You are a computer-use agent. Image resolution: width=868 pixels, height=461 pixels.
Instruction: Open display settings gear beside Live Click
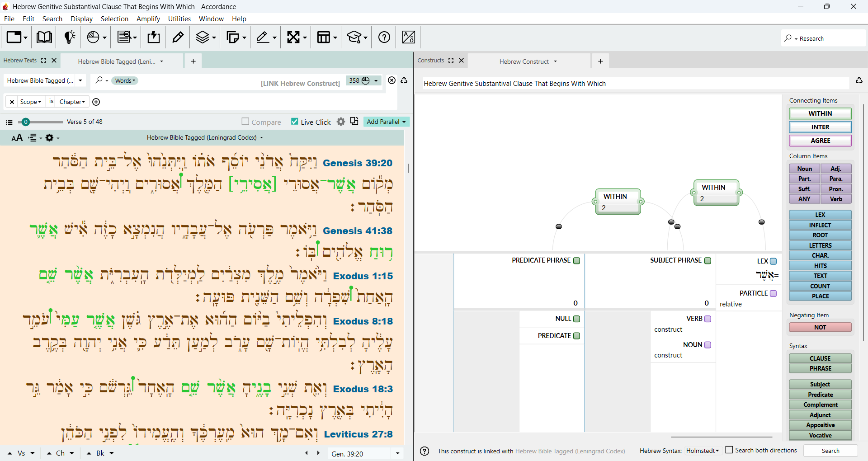341,122
